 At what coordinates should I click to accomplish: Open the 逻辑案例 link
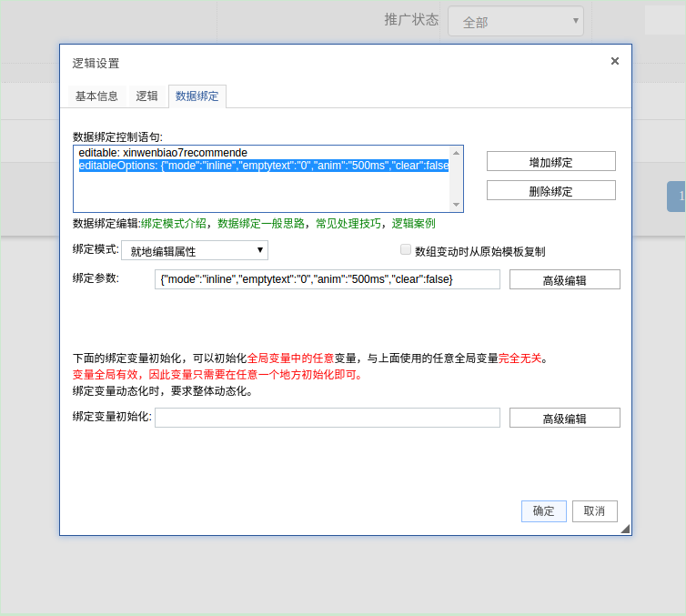(x=413, y=224)
